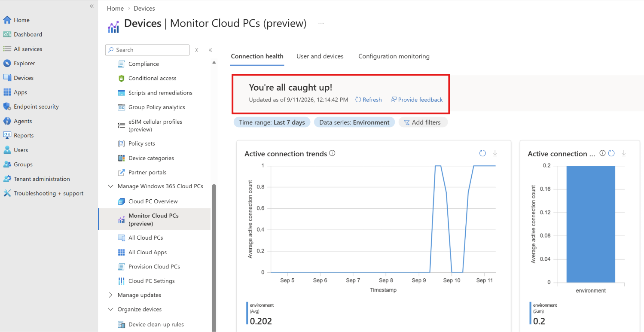This screenshot has height=332, width=644.
Task: Click the All services list icon
Action: click(7, 49)
